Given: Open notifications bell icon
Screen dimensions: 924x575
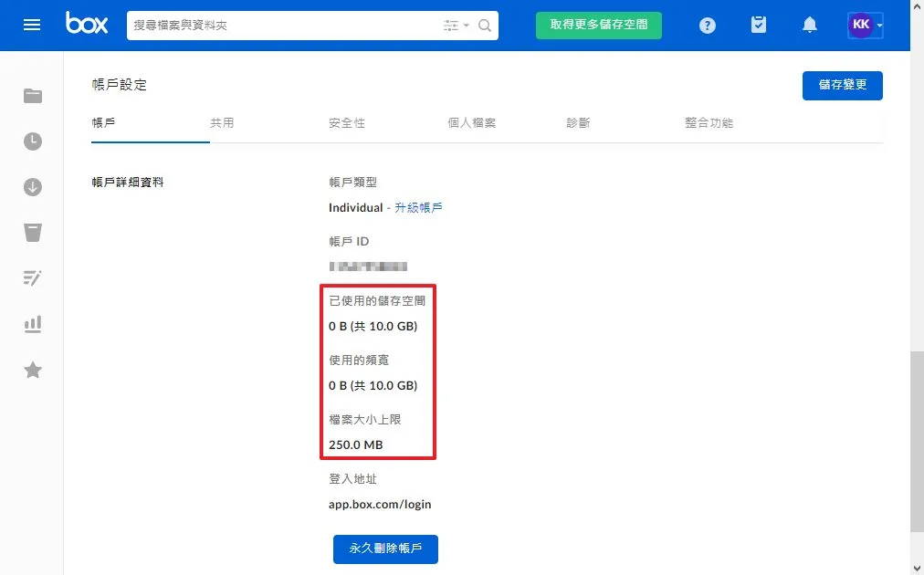Looking at the screenshot, I should 810,25.
